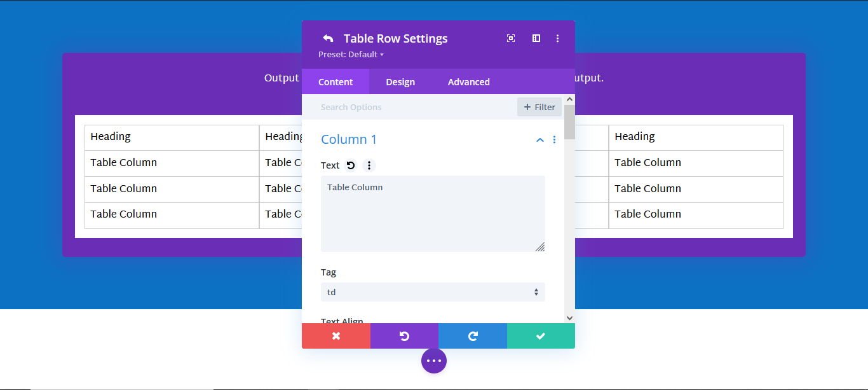Save changes with green checkmark button
This screenshot has width=868, height=390.
(x=541, y=336)
